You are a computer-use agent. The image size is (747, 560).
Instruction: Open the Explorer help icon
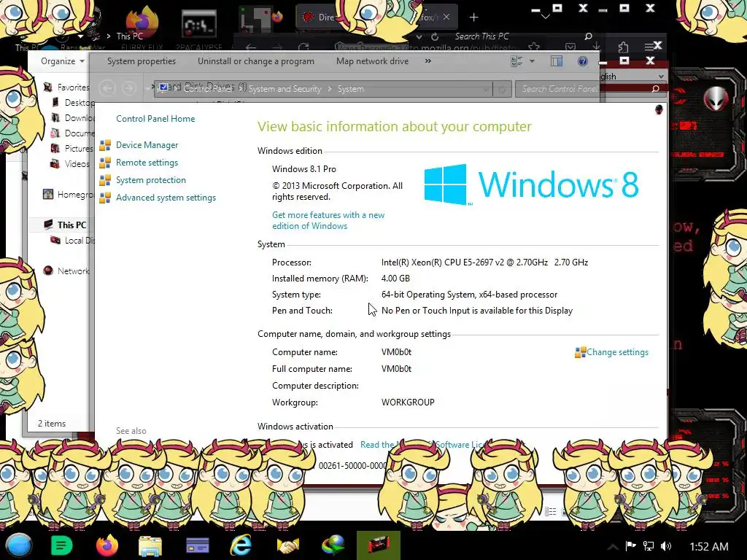tap(582, 61)
